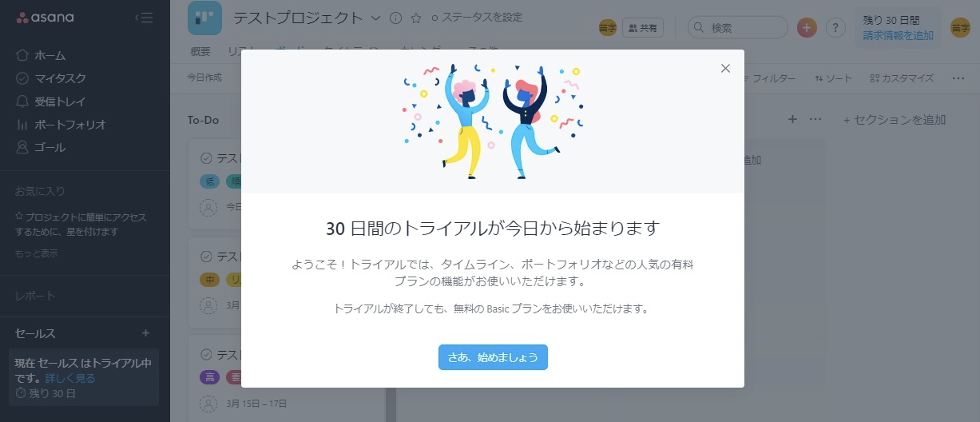Open ステータスを設定 status dropdown

tap(476, 17)
